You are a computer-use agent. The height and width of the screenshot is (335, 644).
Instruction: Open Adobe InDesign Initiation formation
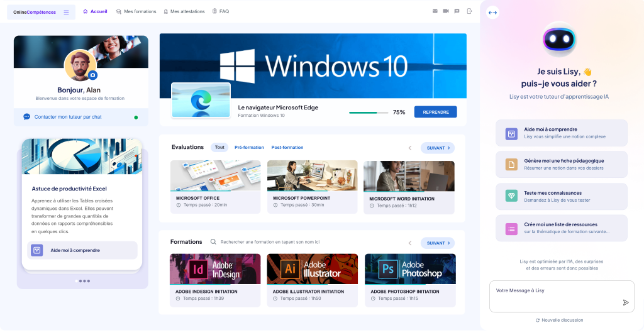(x=215, y=280)
